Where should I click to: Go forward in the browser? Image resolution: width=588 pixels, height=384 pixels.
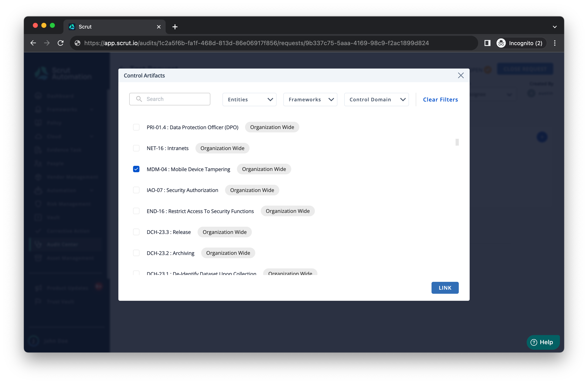(x=47, y=43)
